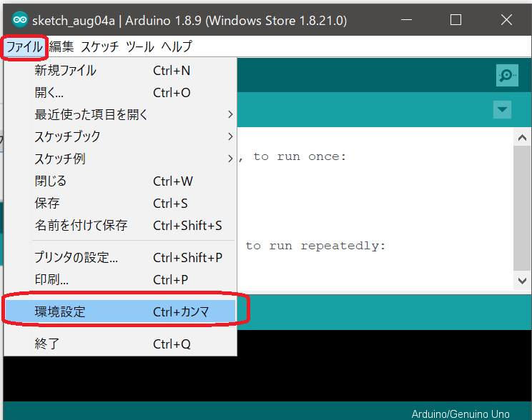The height and width of the screenshot is (420, 532).
Task: Open the Serial Monitor magnifier icon
Action: pos(507,75)
